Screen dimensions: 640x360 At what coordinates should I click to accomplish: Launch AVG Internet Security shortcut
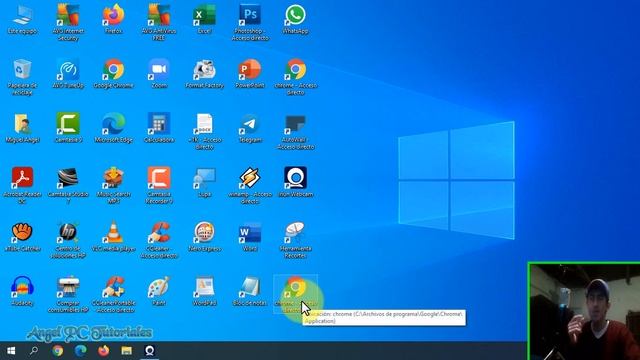(68, 22)
